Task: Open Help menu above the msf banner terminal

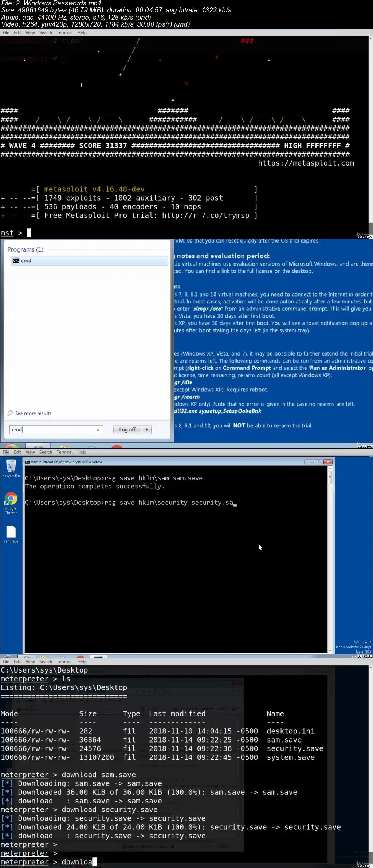Action: pos(82,32)
